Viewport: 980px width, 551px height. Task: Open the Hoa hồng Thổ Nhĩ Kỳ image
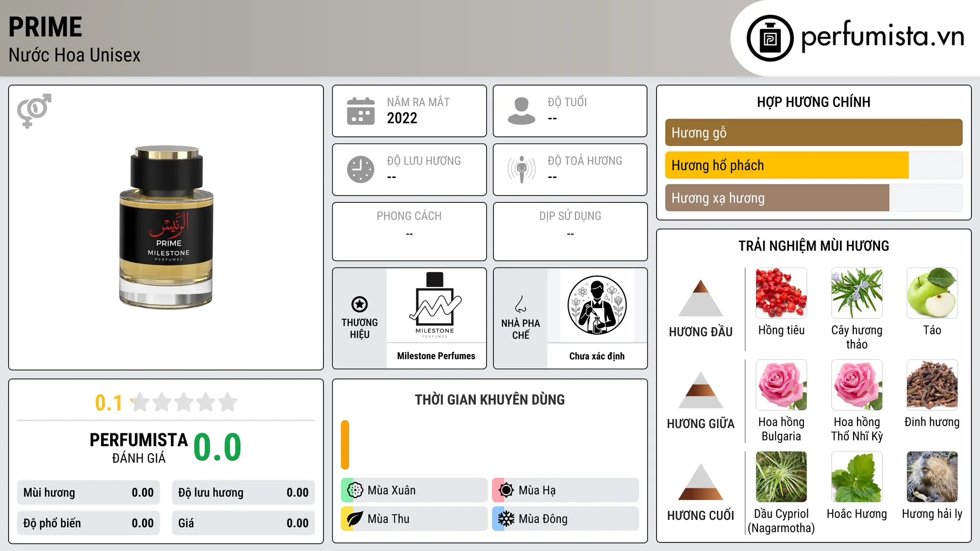pos(857,385)
